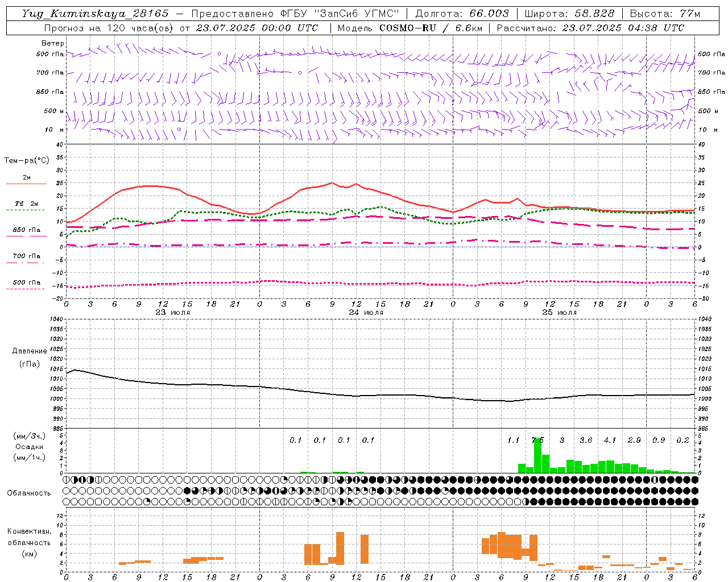Click the "2м" temperature legend entry
This screenshot has width=728, height=582.
pyautogui.click(x=27, y=177)
